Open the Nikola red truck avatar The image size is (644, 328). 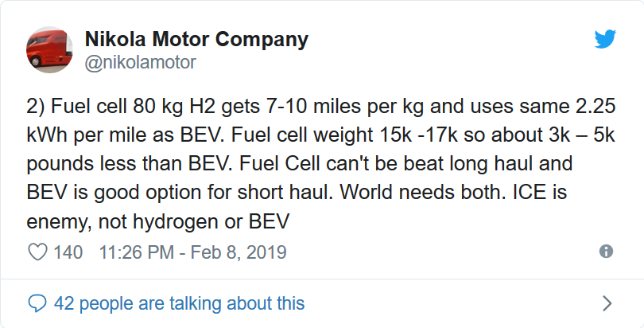(50, 50)
